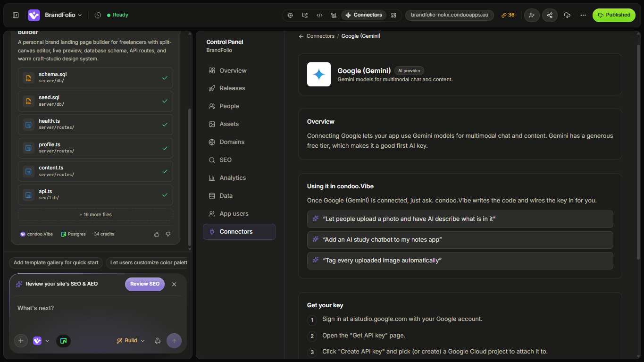Click the 'Get your key' heading
The width and height of the screenshot is (644, 362).
(x=325, y=305)
